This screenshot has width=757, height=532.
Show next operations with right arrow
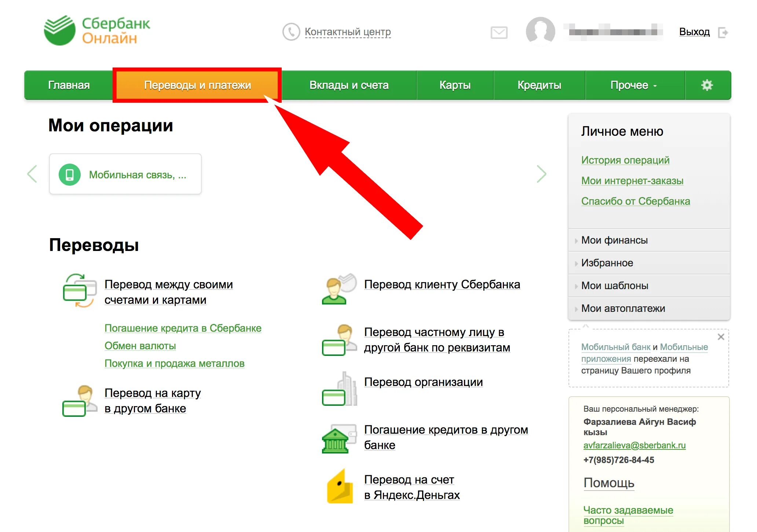point(542,174)
